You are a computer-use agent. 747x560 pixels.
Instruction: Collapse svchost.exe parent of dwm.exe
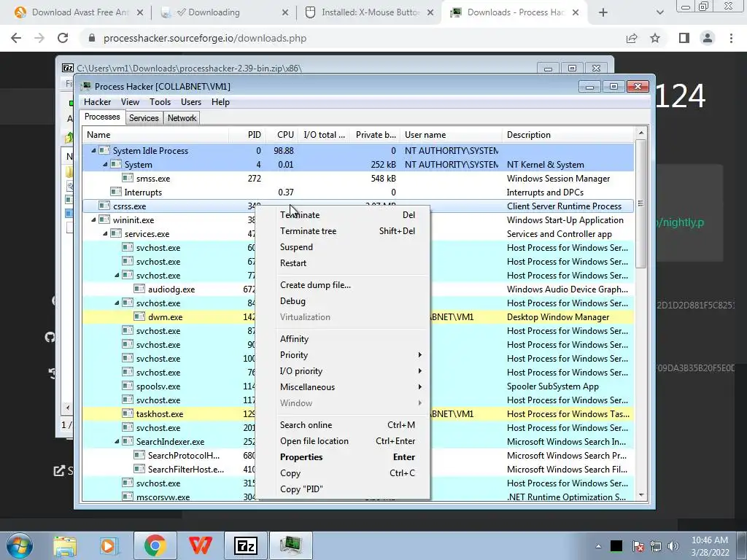117,303
